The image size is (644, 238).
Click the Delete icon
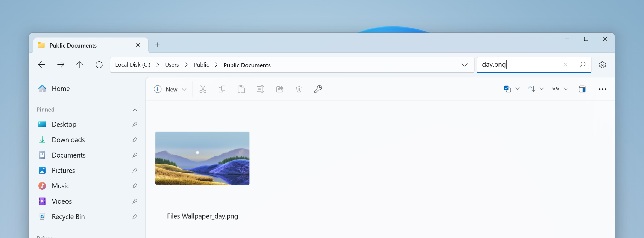(299, 89)
